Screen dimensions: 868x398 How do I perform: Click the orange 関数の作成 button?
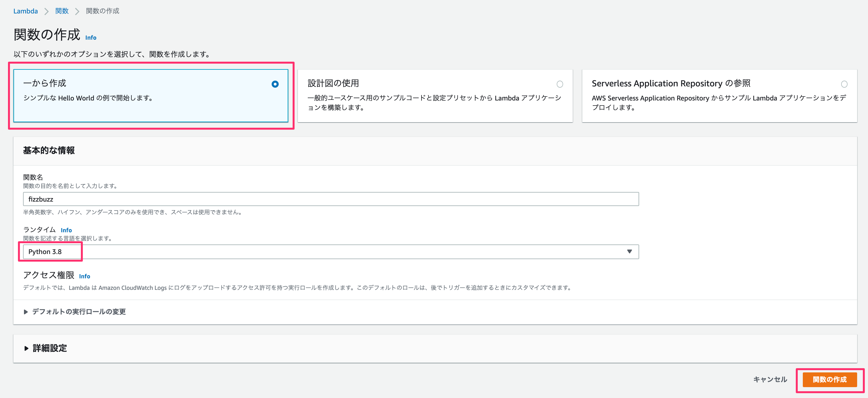(x=830, y=379)
